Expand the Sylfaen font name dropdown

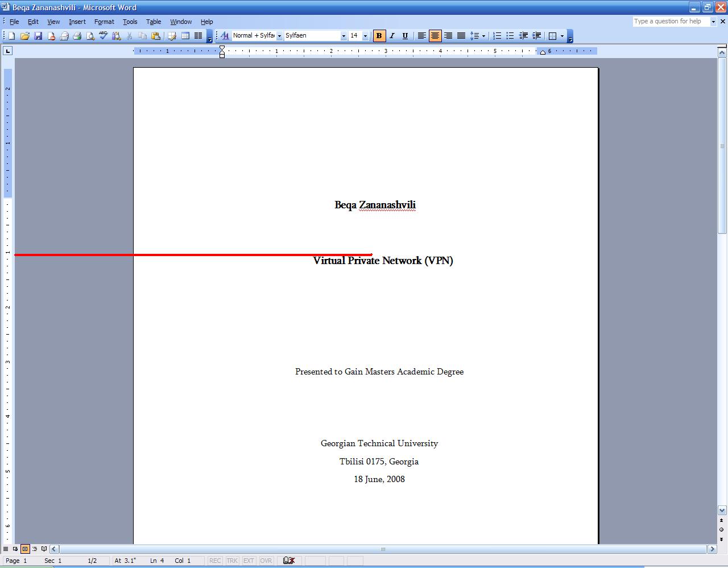pos(344,36)
